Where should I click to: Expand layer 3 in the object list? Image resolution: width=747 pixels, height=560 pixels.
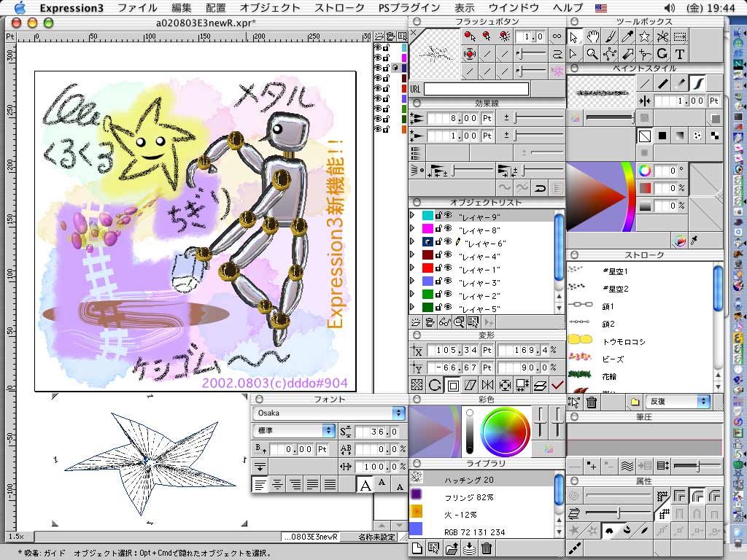413,281
